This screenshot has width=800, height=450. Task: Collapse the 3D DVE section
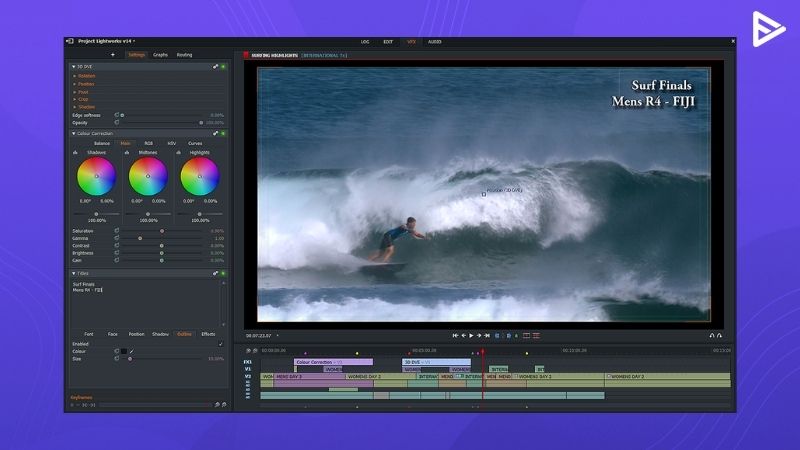[x=73, y=67]
